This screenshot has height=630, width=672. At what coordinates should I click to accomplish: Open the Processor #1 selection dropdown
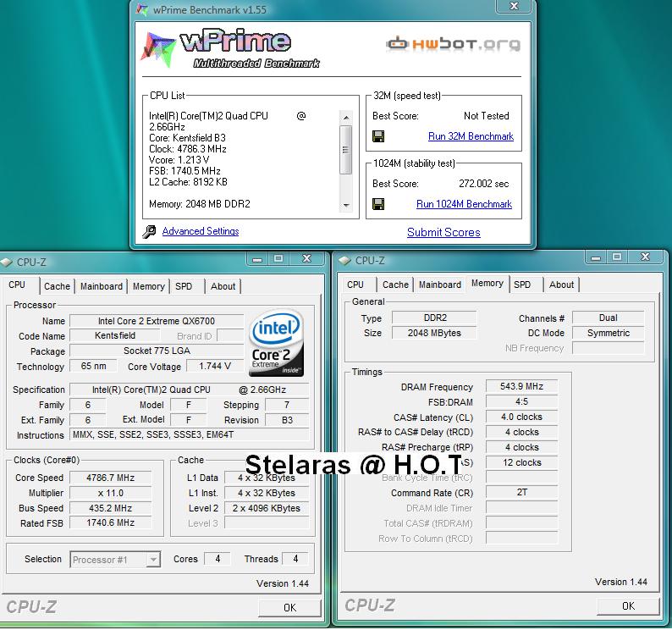pos(115,560)
